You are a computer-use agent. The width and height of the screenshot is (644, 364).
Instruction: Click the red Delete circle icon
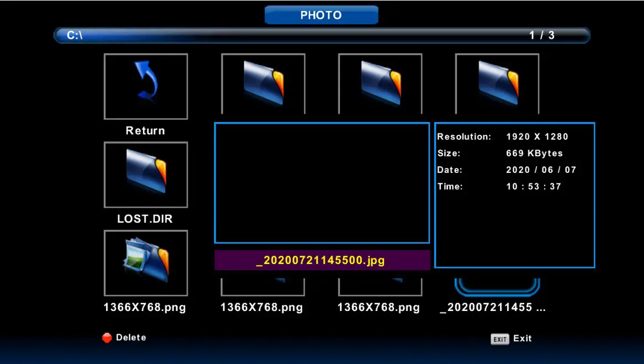click(107, 337)
